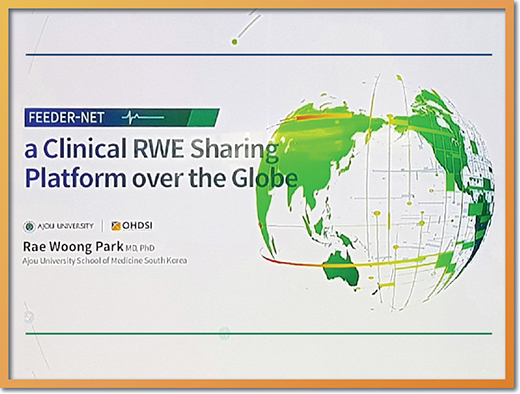Click the faint circle near left edge

click(x=29, y=316)
